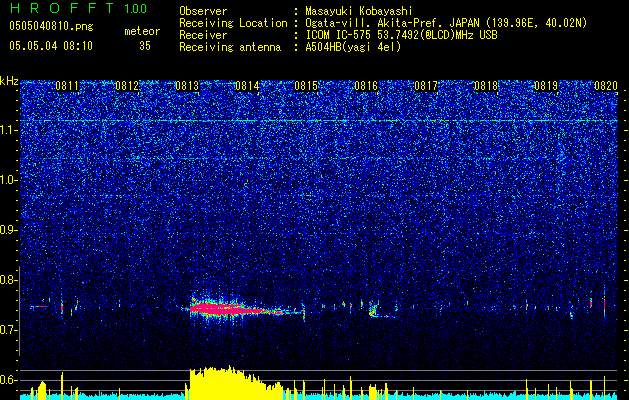The image size is (629, 400).
Task: Select the filename 0505040810.png
Action: 51,26
